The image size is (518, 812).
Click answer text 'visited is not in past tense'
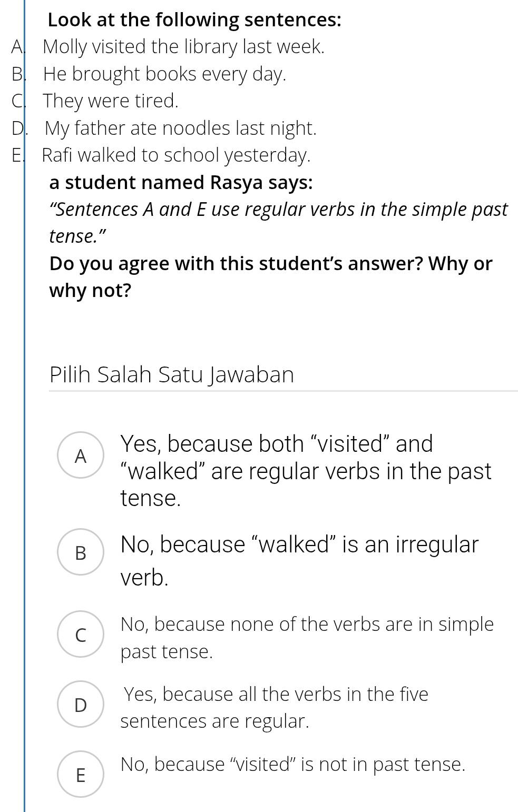(293, 764)
